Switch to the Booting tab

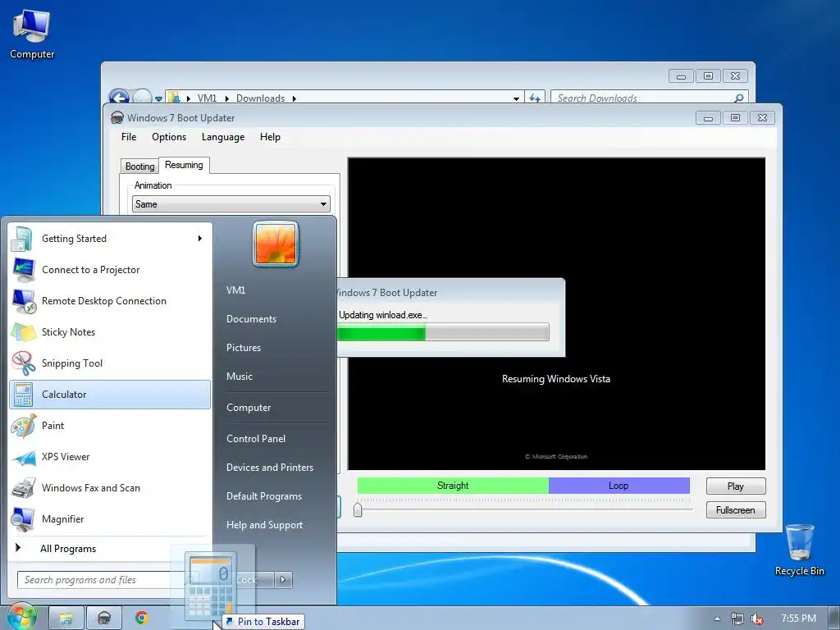pos(139,166)
